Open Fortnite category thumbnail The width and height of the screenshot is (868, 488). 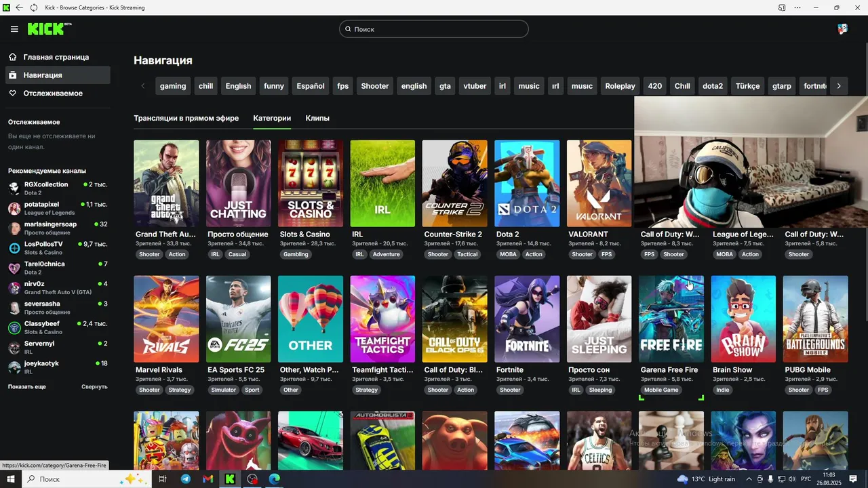click(527, 319)
